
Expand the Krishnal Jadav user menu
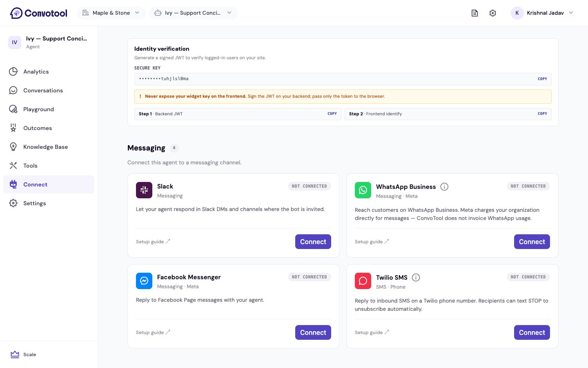[x=542, y=13]
